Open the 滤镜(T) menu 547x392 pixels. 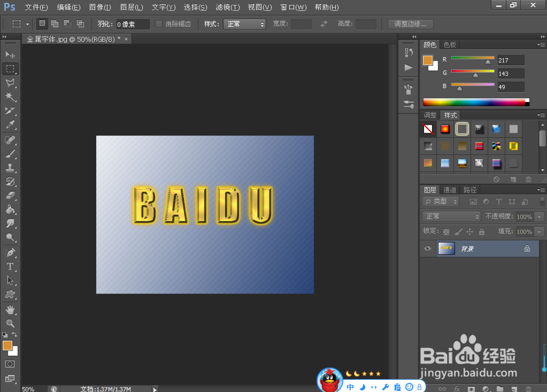[228, 7]
